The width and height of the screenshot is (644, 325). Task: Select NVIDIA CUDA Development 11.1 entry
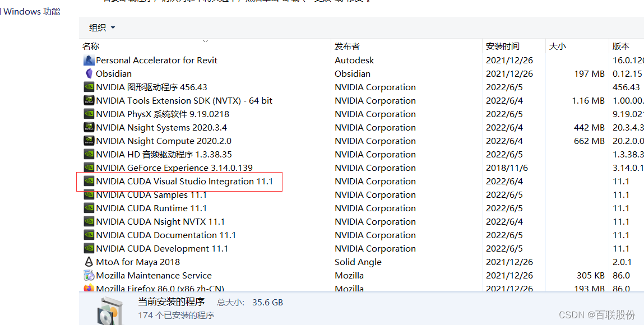point(162,249)
